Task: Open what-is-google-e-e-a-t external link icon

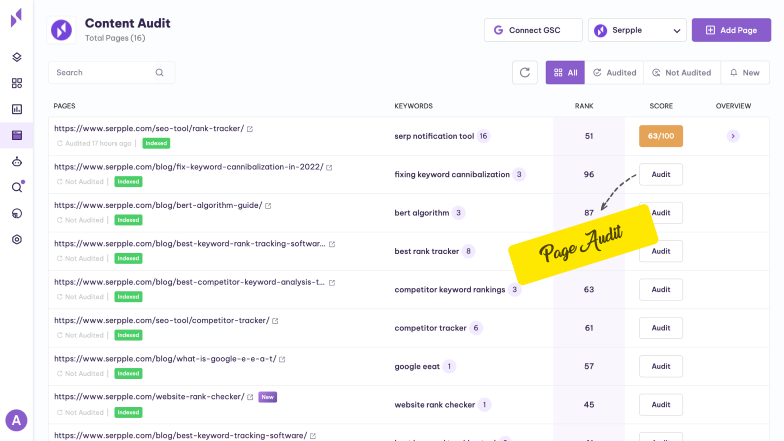Action: (x=282, y=359)
